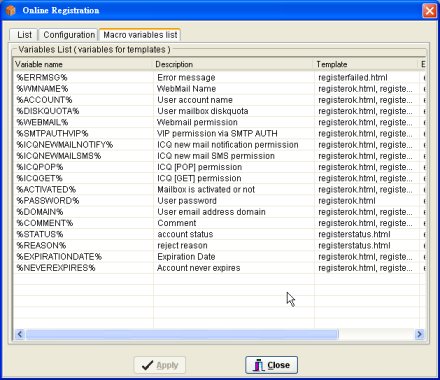Click 'User email address domain' description
Image resolution: width=440 pixels, height=380 pixels.
click(211, 212)
